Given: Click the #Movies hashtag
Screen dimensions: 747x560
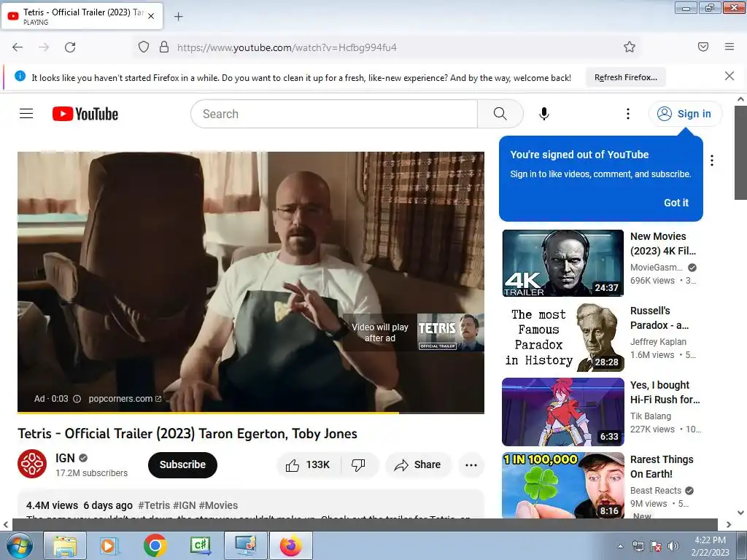Looking at the screenshot, I should (218, 505).
